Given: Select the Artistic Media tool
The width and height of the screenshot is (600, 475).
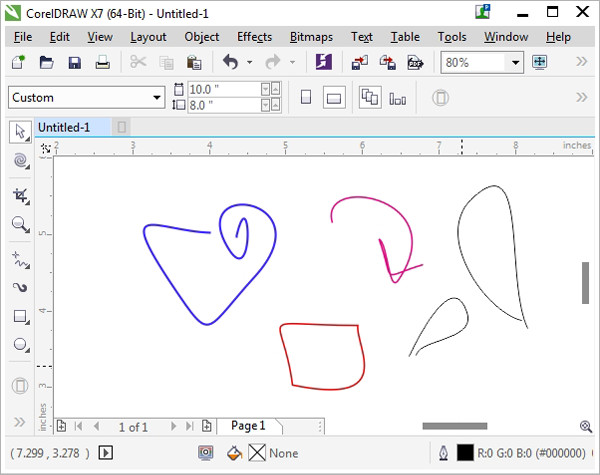Looking at the screenshot, I should click(20, 287).
